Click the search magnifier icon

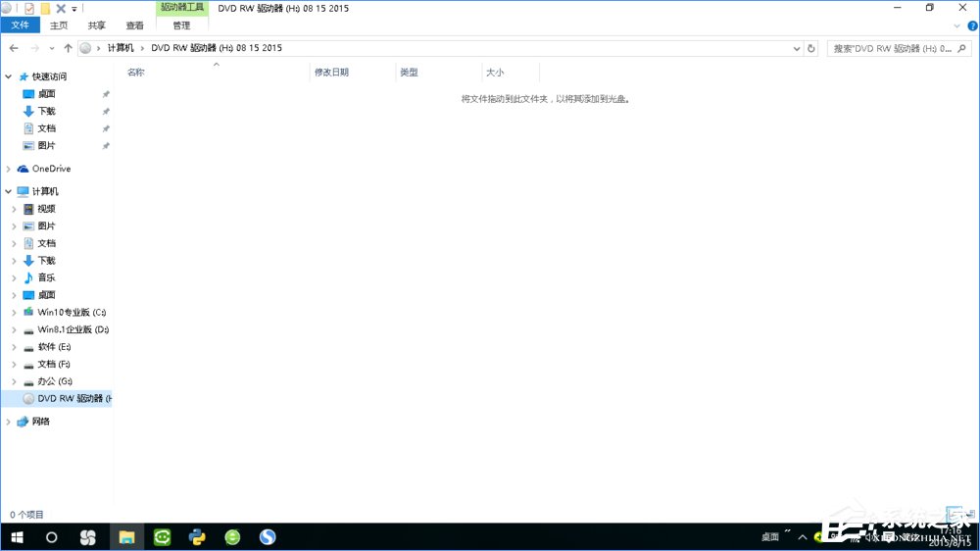[x=962, y=48]
